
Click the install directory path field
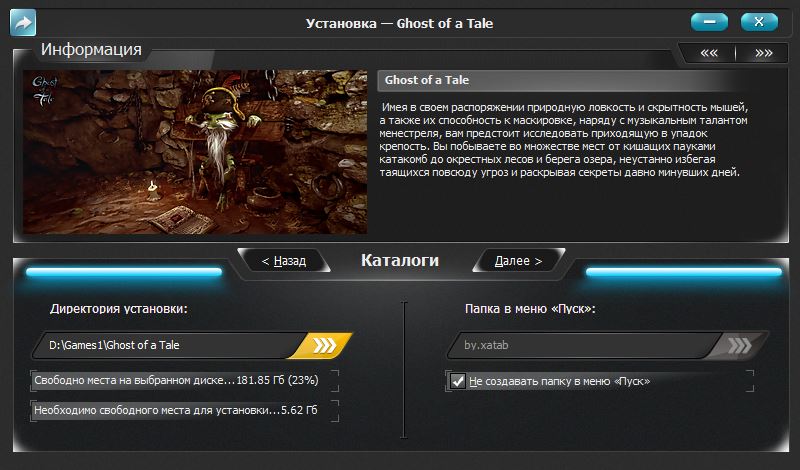pyautogui.click(x=168, y=345)
